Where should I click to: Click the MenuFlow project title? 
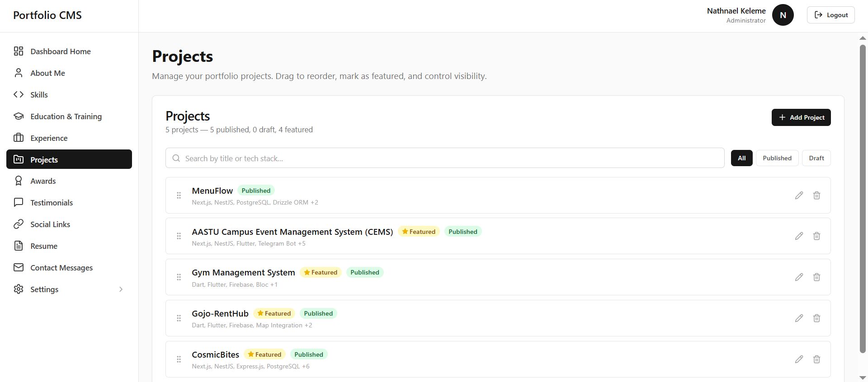[x=212, y=191]
